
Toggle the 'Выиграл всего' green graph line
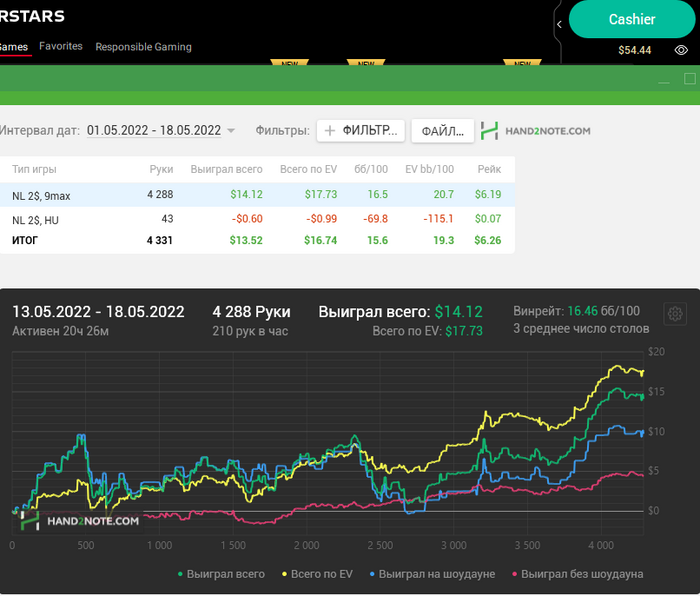[x=221, y=574]
